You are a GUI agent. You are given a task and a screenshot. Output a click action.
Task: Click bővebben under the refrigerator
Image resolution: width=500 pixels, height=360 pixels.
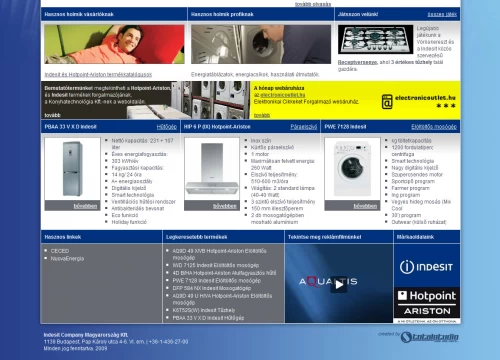[x=85, y=206]
